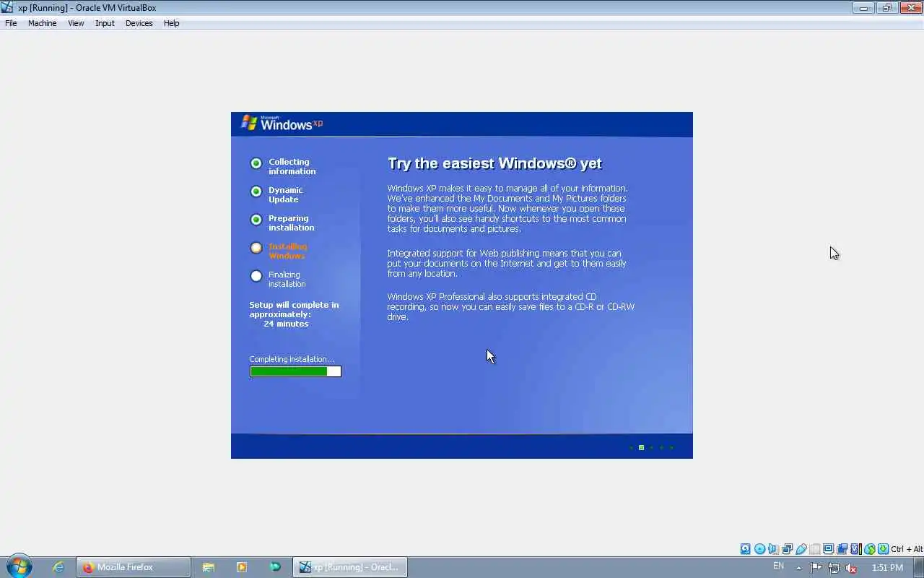This screenshot has height=578, width=924.
Task: Open Windows Explorer folder icon on taskbar
Action: pos(209,567)
